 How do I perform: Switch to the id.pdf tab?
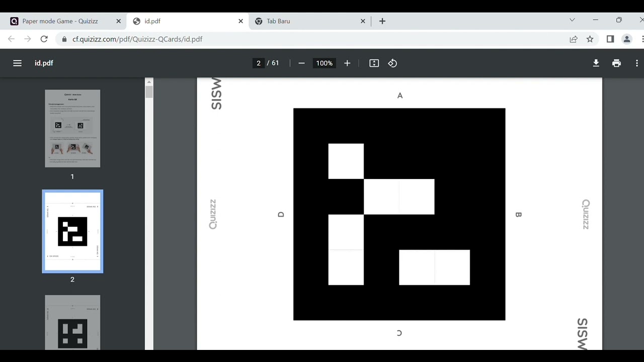pyautogui.click(x=188, y=21)
